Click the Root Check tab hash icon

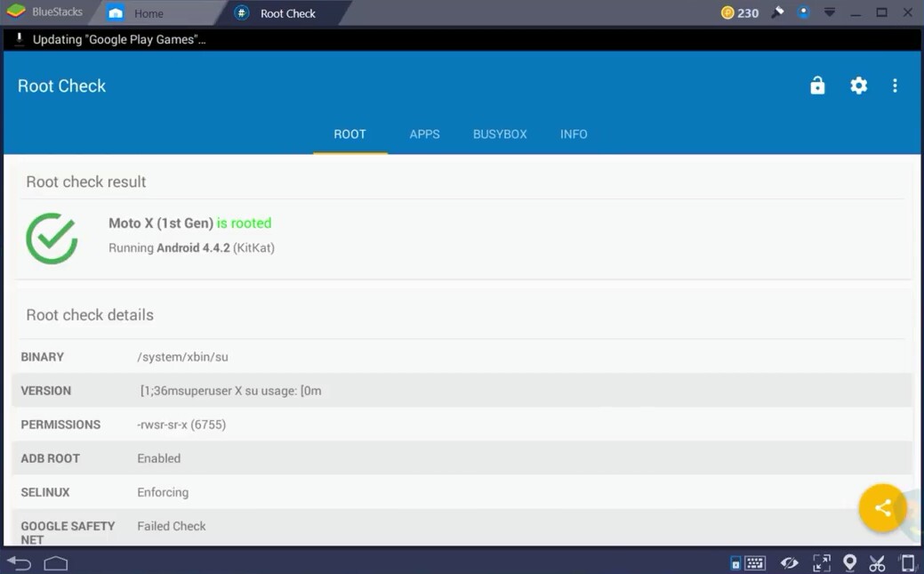click(x=242, y=13)
